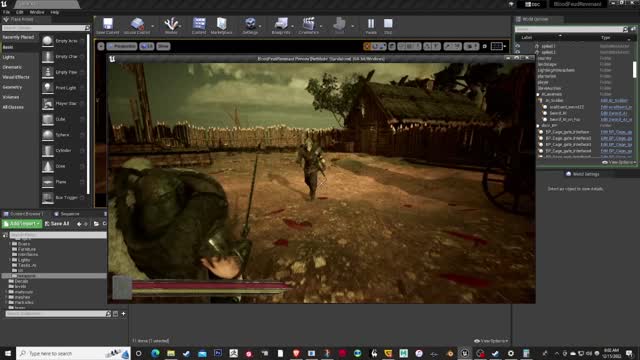Select the Cone shape icon
This screenshot has height=360, width=640.
click(47, 166)
